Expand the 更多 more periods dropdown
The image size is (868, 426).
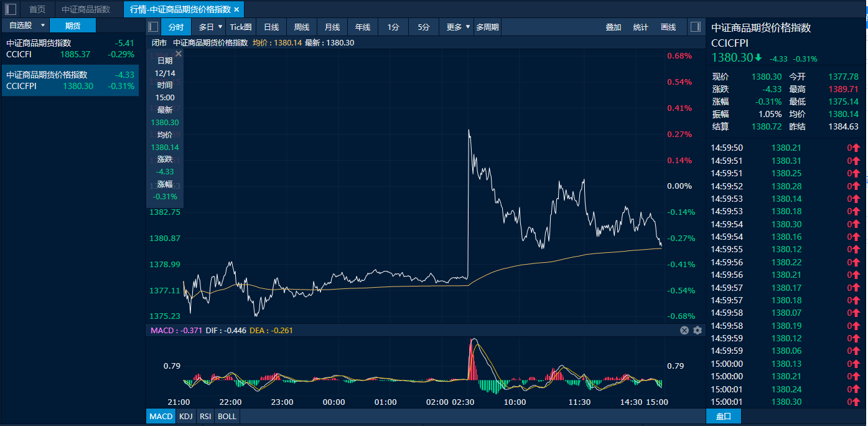(459, 27)
